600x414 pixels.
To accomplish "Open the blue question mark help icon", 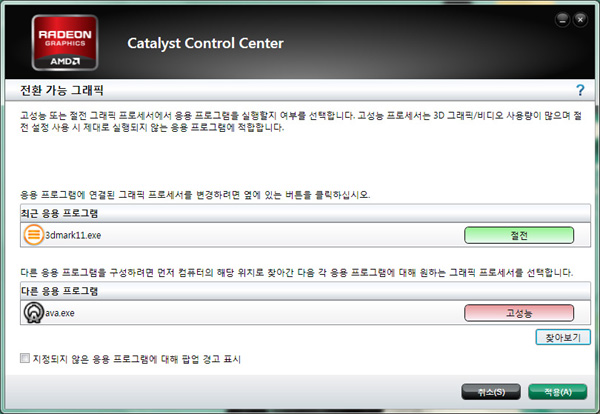I will 580,90.
